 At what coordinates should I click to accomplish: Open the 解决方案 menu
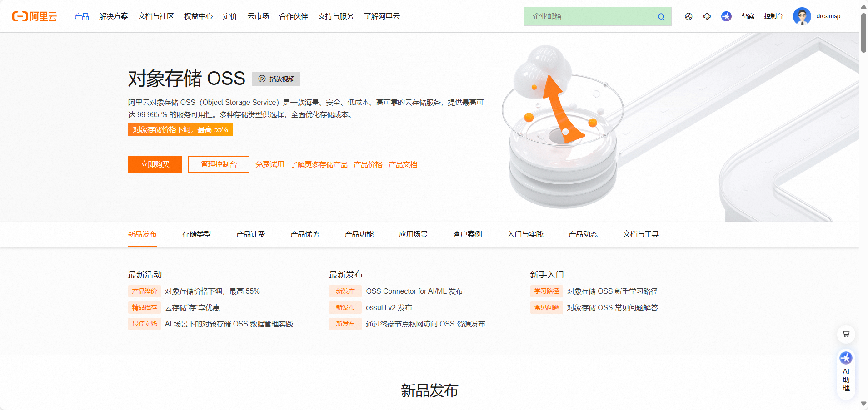pyautogui.click(x=113, y=16)
